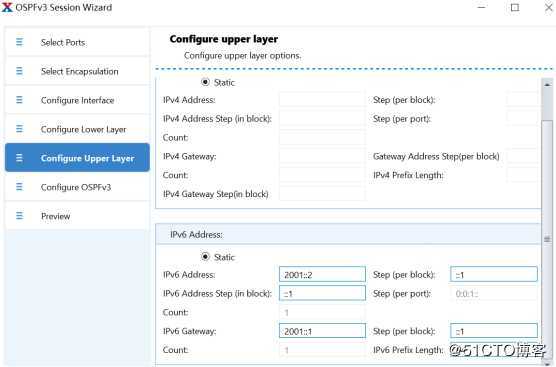This screenshot has width=556, height=367.
Task: Click the IPv6 section header bar
Action: (348, 234)
